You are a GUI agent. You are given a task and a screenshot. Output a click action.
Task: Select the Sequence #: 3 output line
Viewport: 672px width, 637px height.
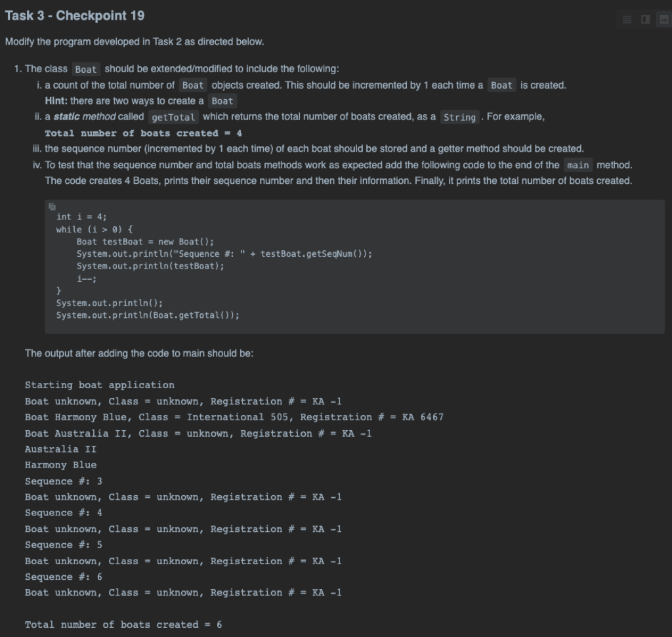coord(61,481)
